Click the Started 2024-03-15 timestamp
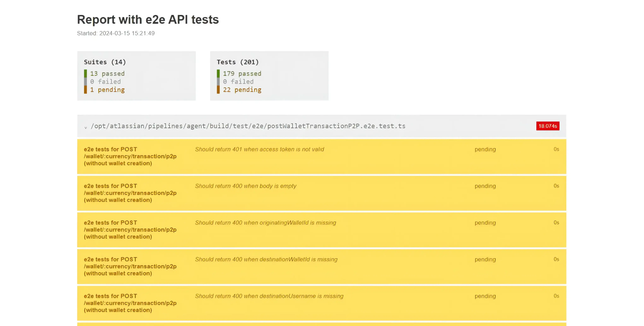This screenshot has width=644, height=326. [x=116, y=33]
